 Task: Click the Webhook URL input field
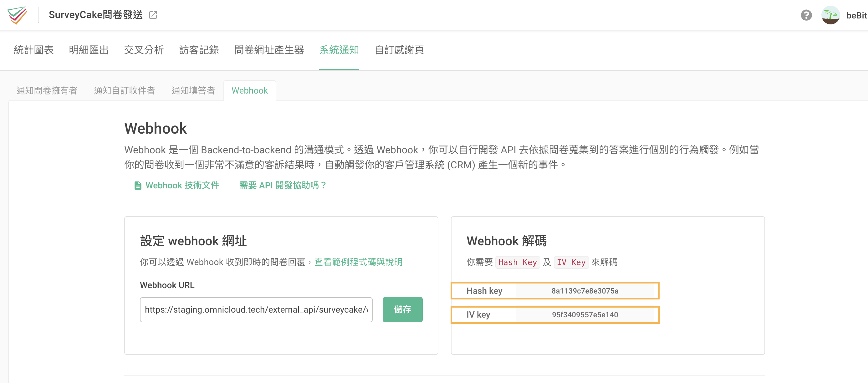click(256, 309)
